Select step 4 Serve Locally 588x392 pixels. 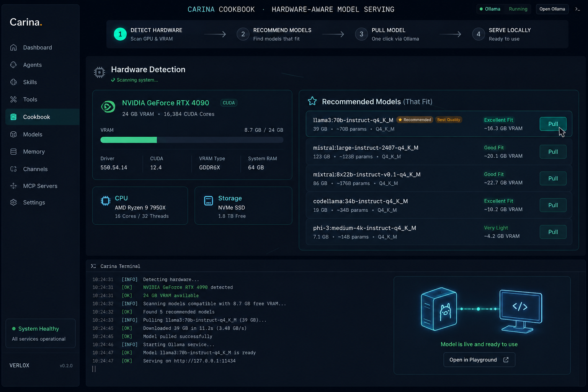(x=501, y=34)
